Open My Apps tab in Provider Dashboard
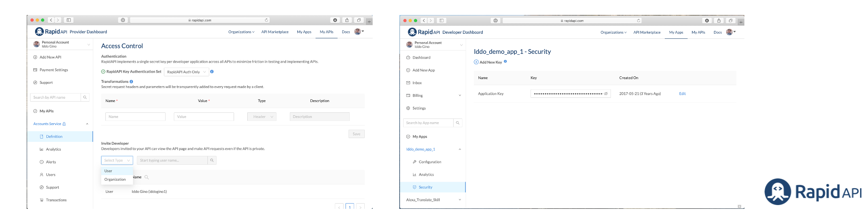Viewport: 868px width, 221px height. point(304,32)
